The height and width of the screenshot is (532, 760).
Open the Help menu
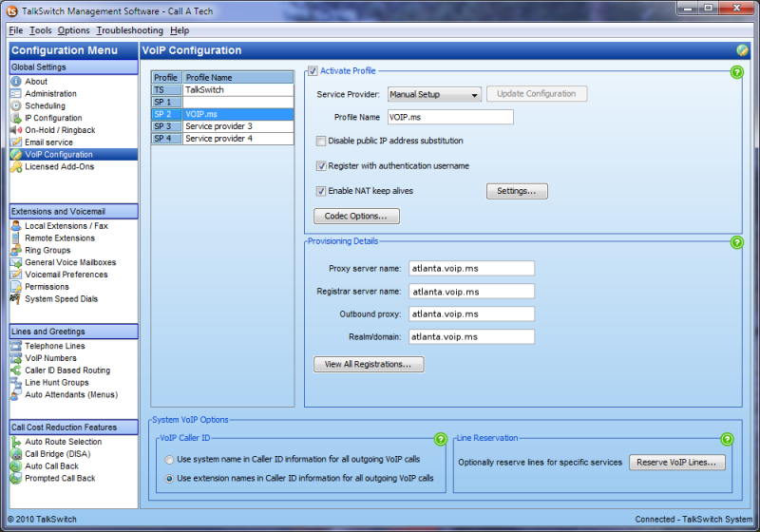click(180, 30)
